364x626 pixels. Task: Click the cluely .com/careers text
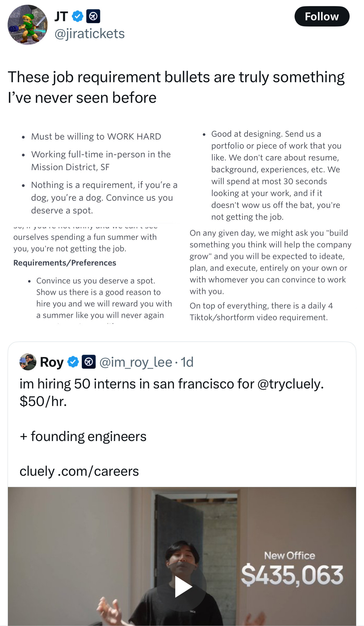79,471
